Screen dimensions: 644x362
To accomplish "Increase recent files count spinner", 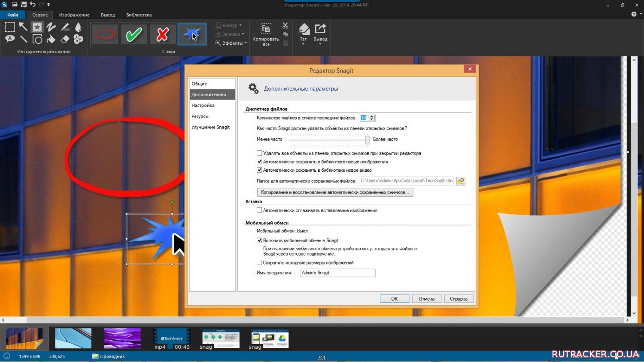I will coord(372,116).
